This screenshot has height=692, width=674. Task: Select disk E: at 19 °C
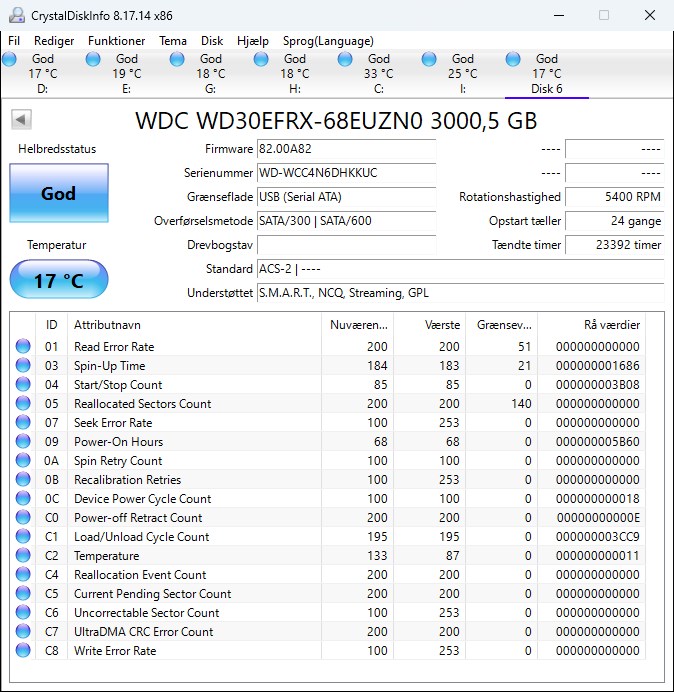click(126, 74)
